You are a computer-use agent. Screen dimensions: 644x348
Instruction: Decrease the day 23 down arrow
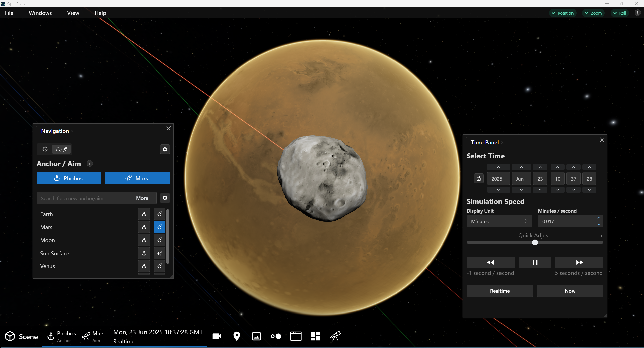click(x=540, y=190)
